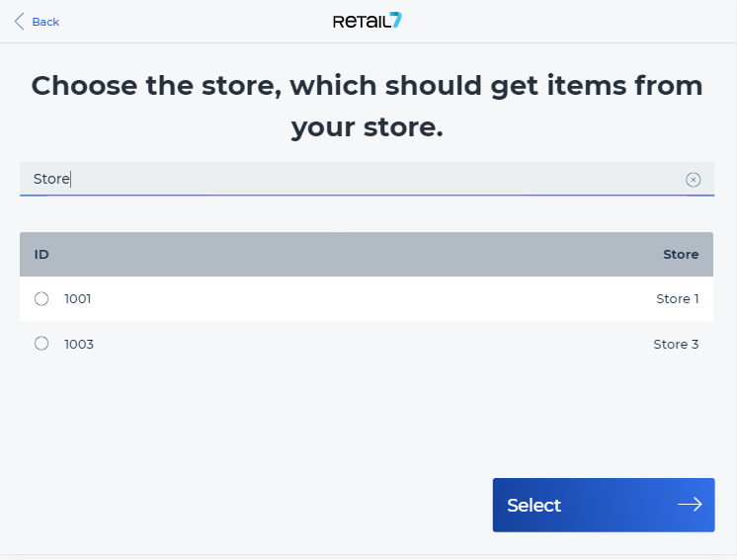Click the ID column header
Screen dimensions: 737x560
point(41,254)
